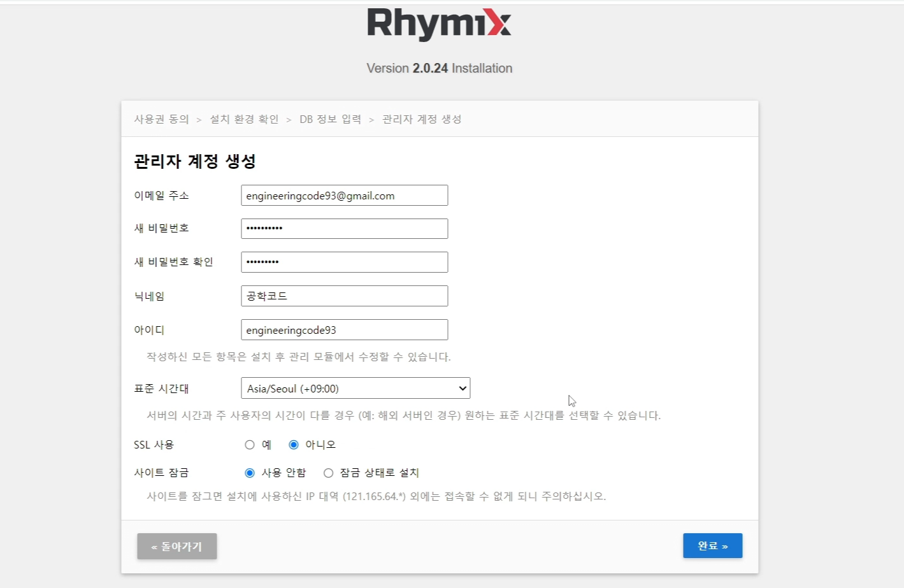The width and height of the screenshot is (904, 588).
Task: Focus the 아이디 input field
Action: (x=344, y=329)
